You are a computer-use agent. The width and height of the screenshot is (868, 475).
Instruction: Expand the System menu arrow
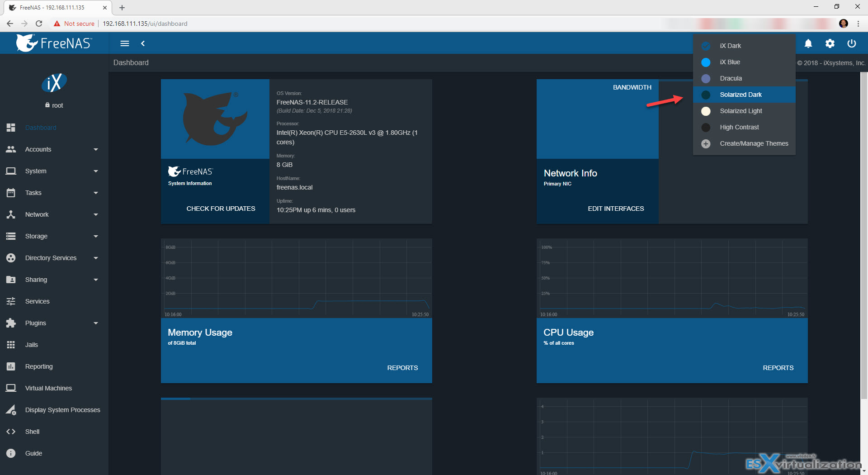click(x=96, y=171)
